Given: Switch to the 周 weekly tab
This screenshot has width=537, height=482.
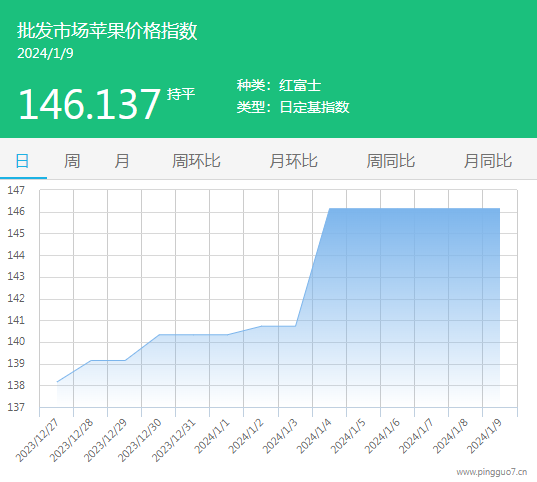Looking at the screenshot, I should [x=72, y=161].
